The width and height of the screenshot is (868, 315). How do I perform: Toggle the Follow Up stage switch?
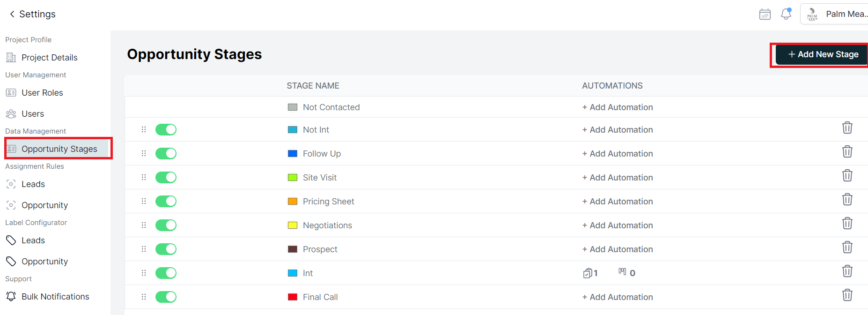click(166, 153)
